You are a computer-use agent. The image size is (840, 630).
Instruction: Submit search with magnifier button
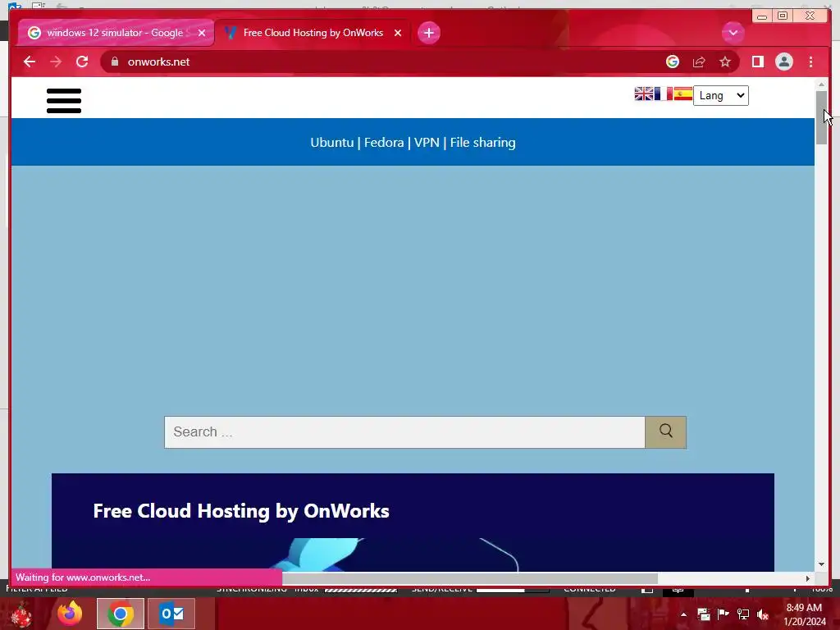click(x=665, y=431)
